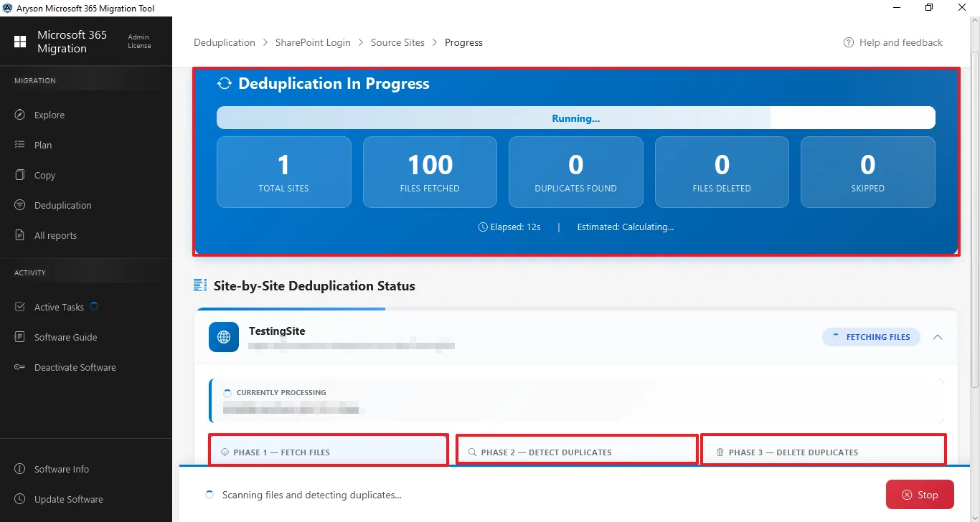This screenshot has width=980, height=522.
Task: Click the Currently Processing label
Action: point(281,393)
